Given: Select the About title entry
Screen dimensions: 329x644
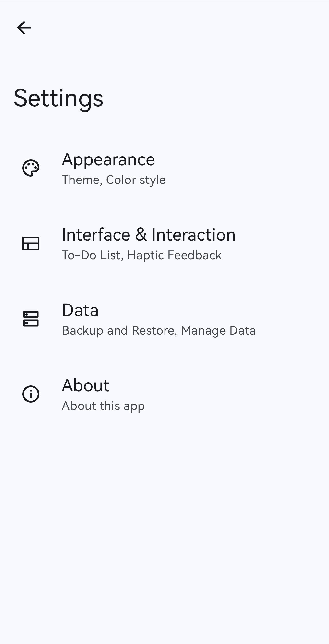Looking at the screenshot, I should (x=86, y=385).
